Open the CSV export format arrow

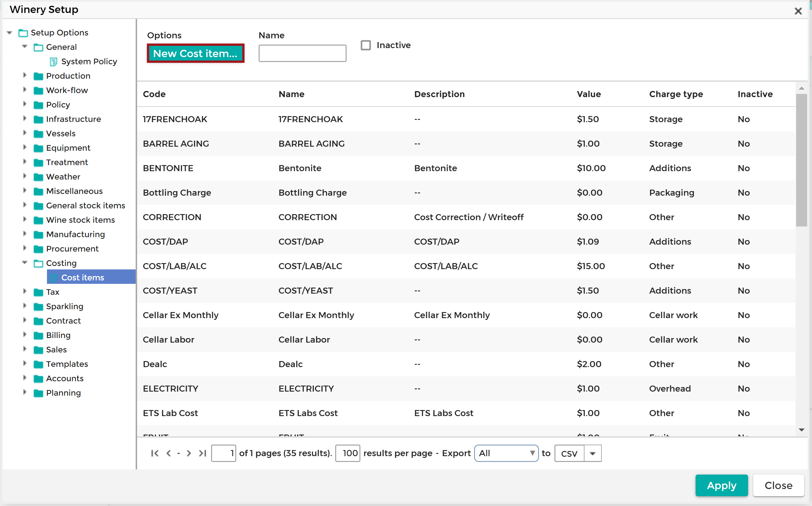(x=593, y=454)
